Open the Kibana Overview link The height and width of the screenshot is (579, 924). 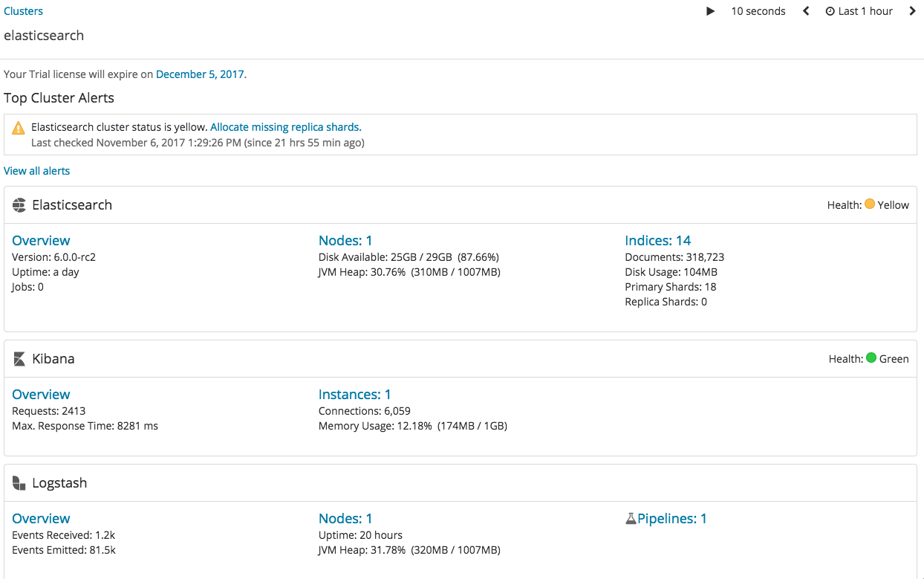[x=41, y=395]
